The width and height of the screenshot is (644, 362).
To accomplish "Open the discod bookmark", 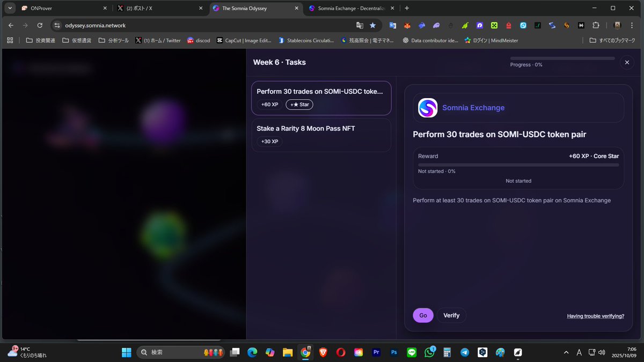I will coord(199,40).
